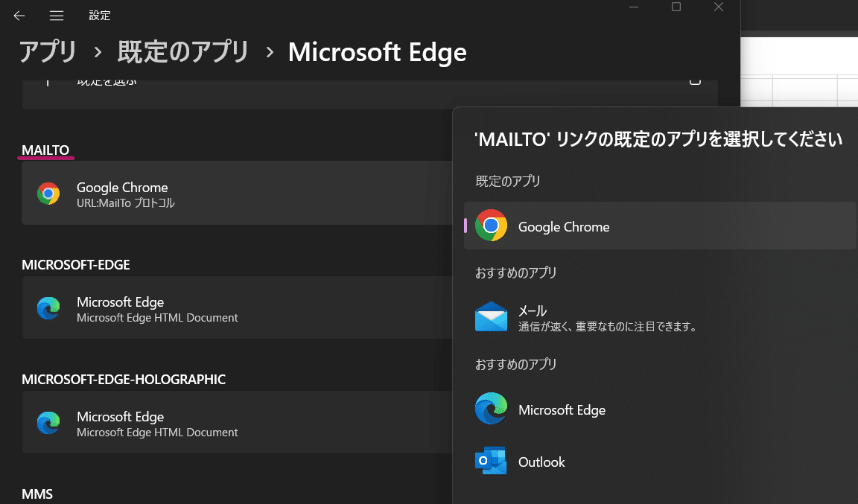The image size is (858, 504).
Task: Open the hamburger navigation menu
Action: [x=57, y=16]
